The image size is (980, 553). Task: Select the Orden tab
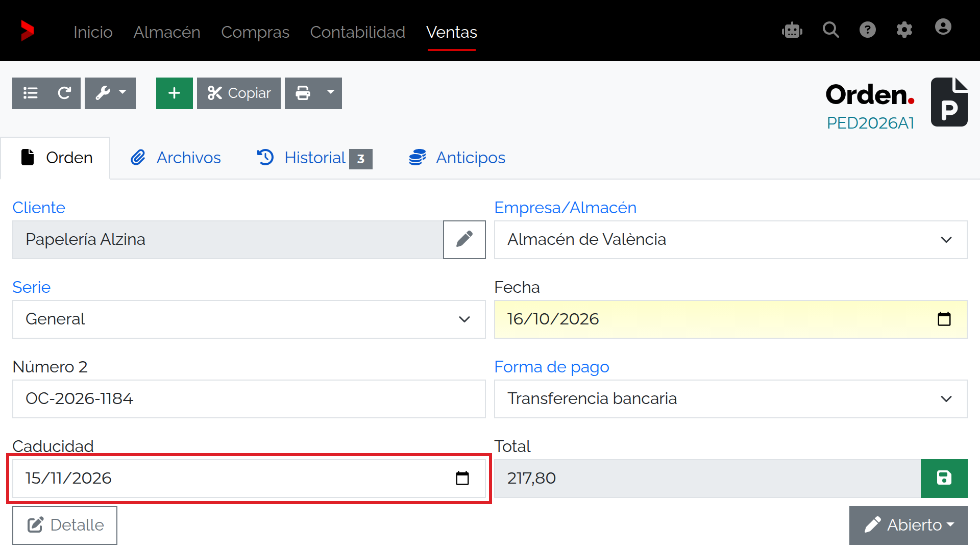coord(56,158)
